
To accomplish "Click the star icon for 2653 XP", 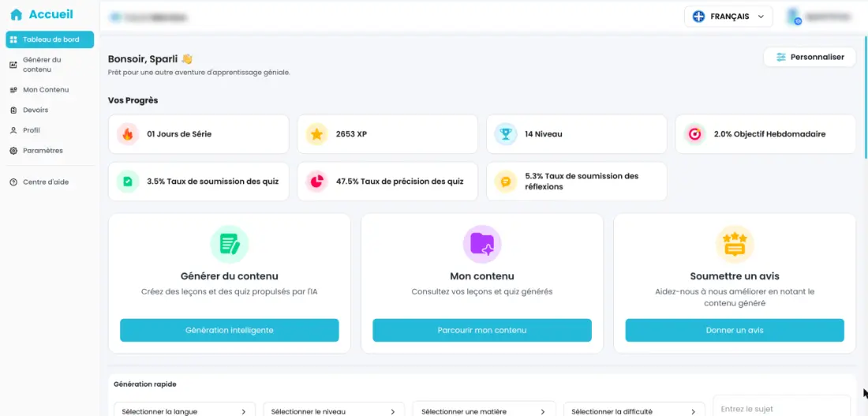I will pos(317,134).
